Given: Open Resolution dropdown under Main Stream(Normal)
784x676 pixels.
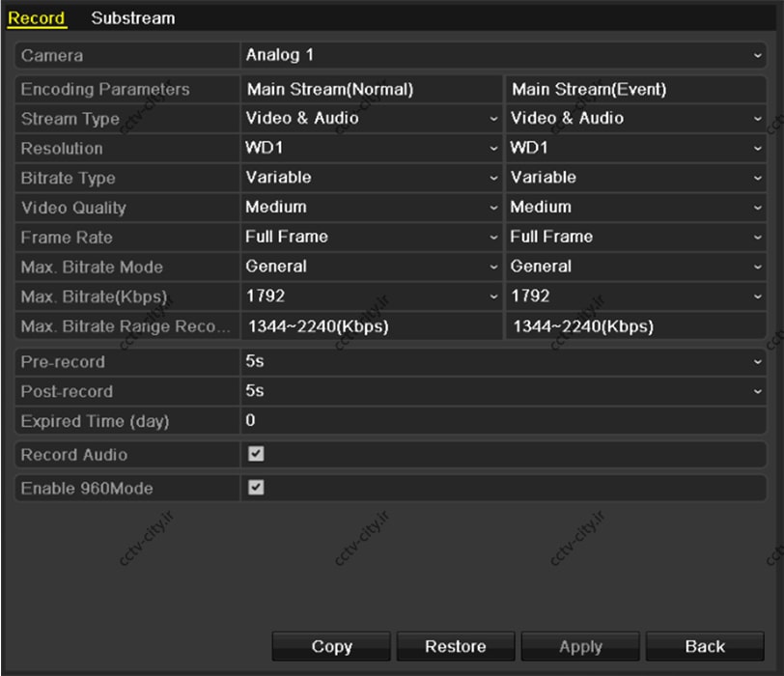Looking at the screenshot, I should (x=372, y=148).
